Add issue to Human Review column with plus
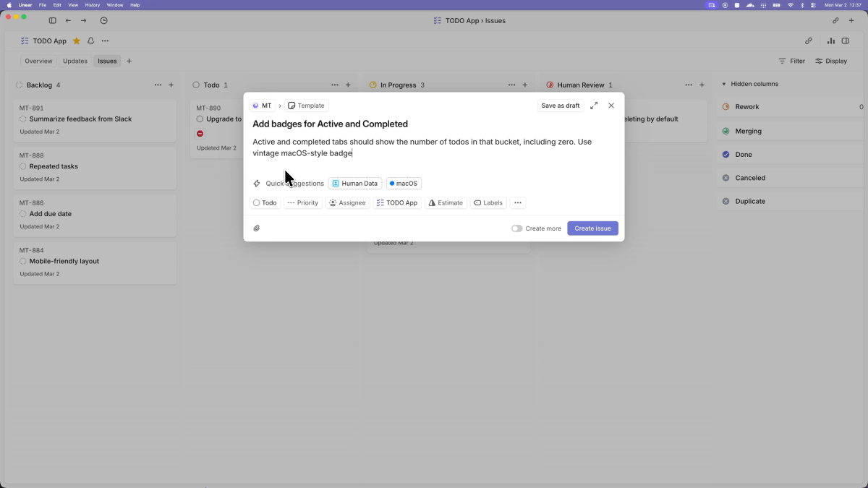This screenshot has height=488, width=868. (702, 85)
